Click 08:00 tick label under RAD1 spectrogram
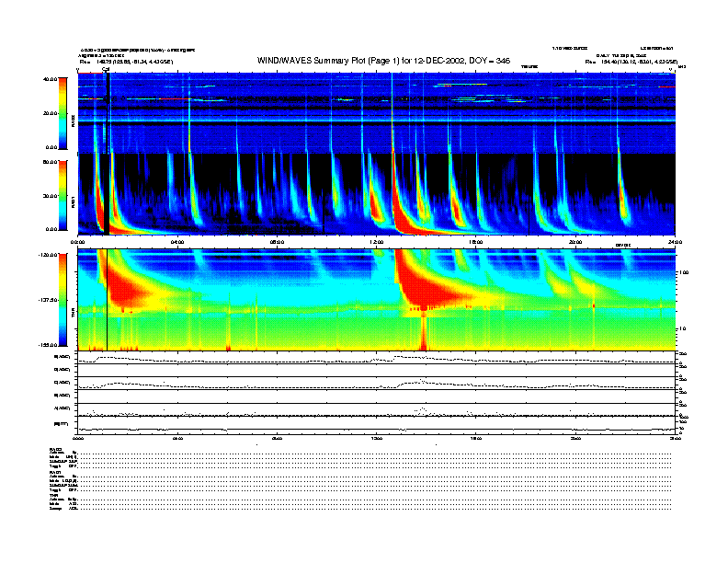Screen dimensions: 728x563 click(x=277, y=242)
